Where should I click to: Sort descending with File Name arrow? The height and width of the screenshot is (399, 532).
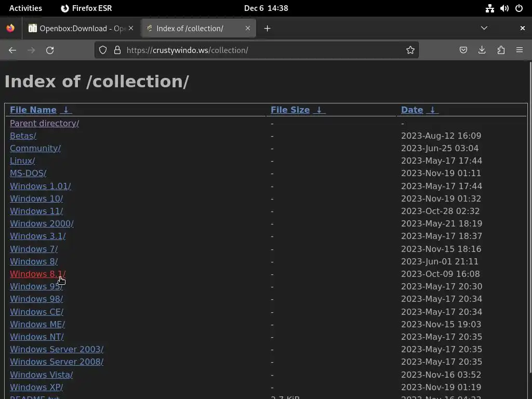(66, 110)
